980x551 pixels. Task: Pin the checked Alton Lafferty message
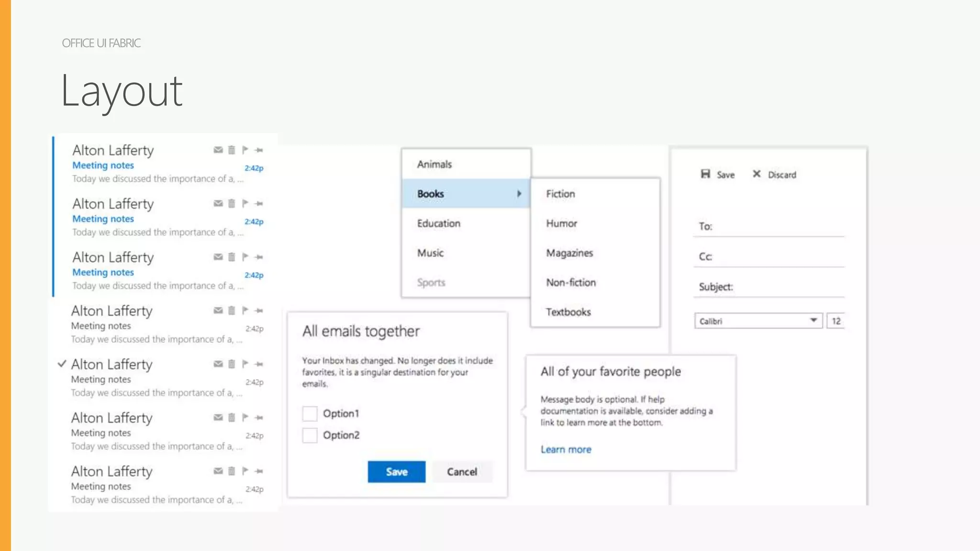[259, 364]
